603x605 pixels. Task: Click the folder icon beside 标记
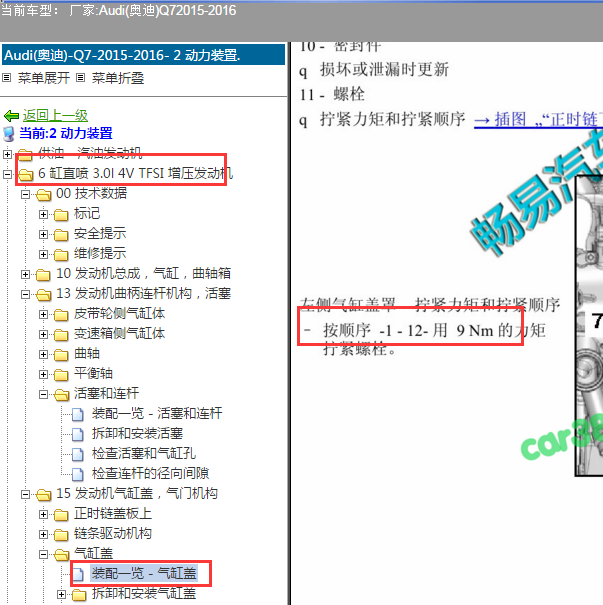point(61,215)
